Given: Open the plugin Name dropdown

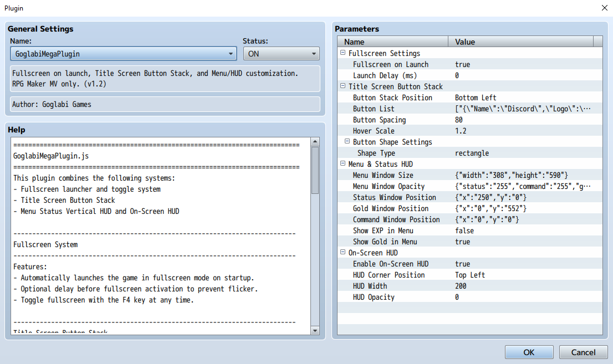Looking at the screenshot, I should [231, 54].
